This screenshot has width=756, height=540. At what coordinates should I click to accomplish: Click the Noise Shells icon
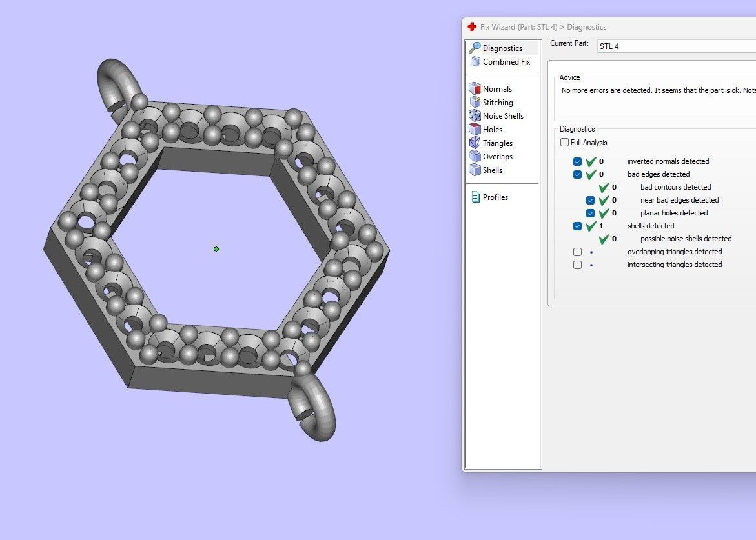pyautogui.click(x=475, y=115)
